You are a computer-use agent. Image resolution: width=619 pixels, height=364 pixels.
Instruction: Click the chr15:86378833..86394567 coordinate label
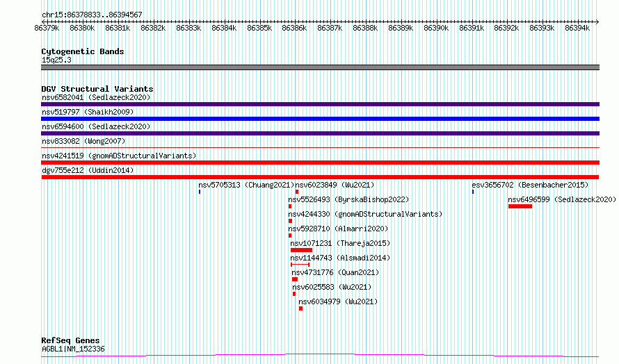[x=92, y=15]
